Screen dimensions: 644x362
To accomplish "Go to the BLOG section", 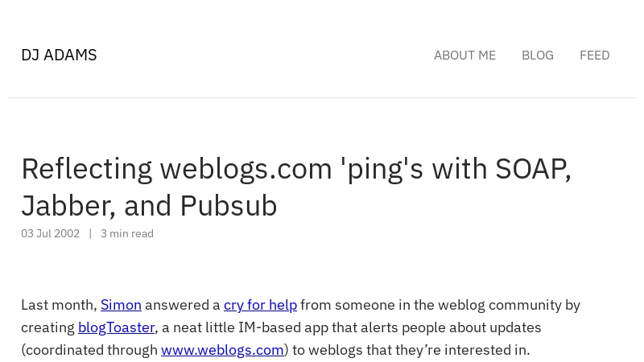I will click(537, 55).
